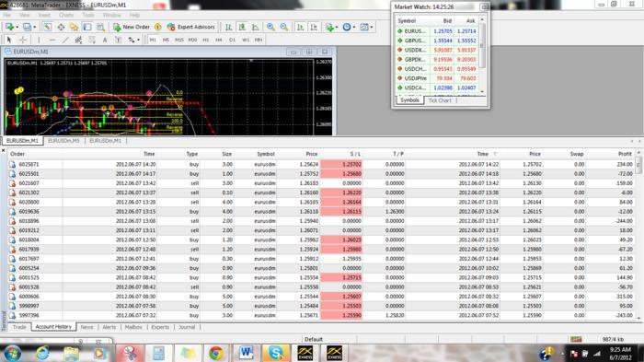Screen dimensions: 644x362
Task: Open the News tab in Terminal
Action: click(86, 327)
